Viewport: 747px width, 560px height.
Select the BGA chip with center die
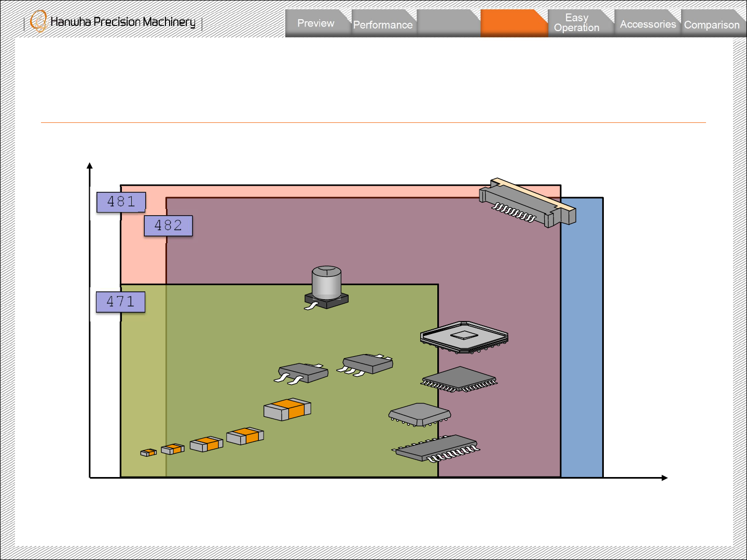click(x=464, y=337)
